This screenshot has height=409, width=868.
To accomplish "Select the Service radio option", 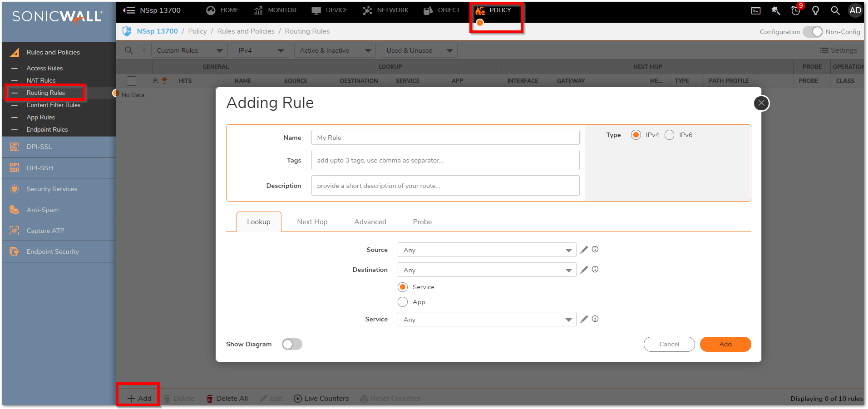I will 403,287.
